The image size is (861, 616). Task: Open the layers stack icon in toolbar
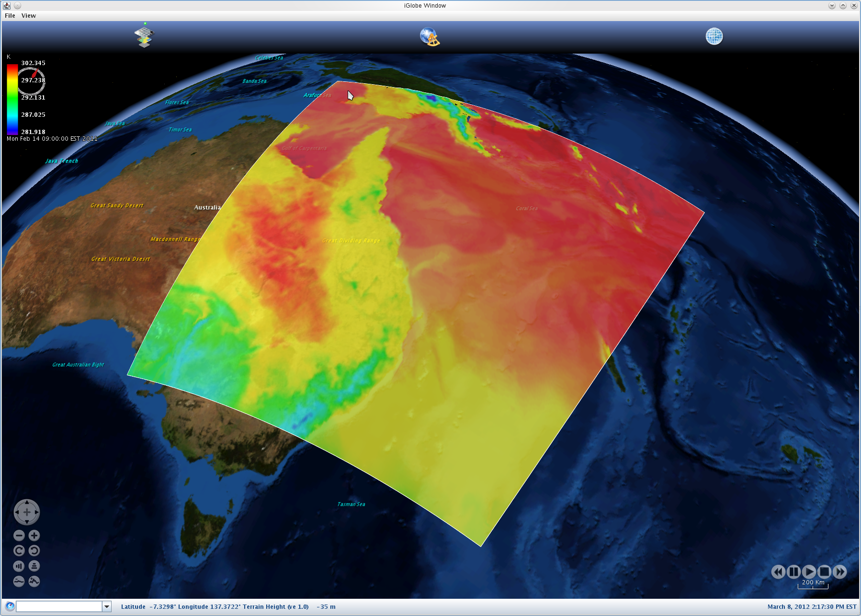(144, 37)
